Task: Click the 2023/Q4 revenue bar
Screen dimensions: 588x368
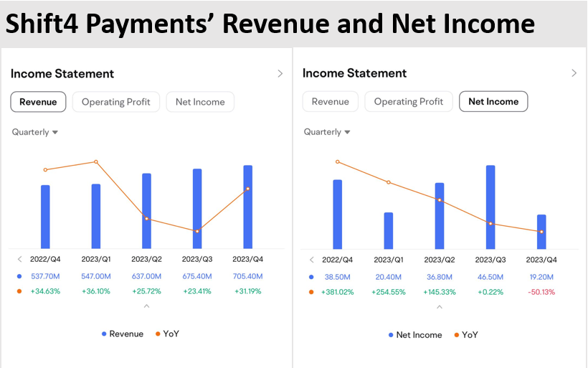Action: click(x=248, y=207)
